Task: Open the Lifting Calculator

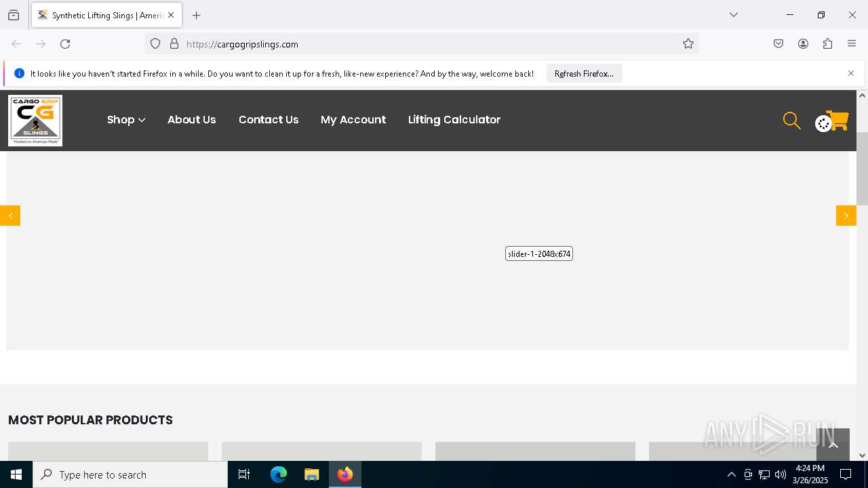Action: [454, 119]
